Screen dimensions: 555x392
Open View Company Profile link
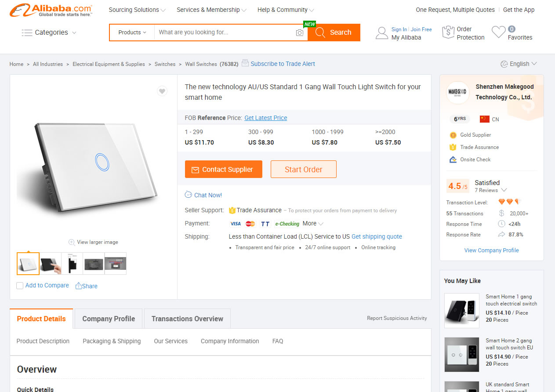[x=492, y=250]
